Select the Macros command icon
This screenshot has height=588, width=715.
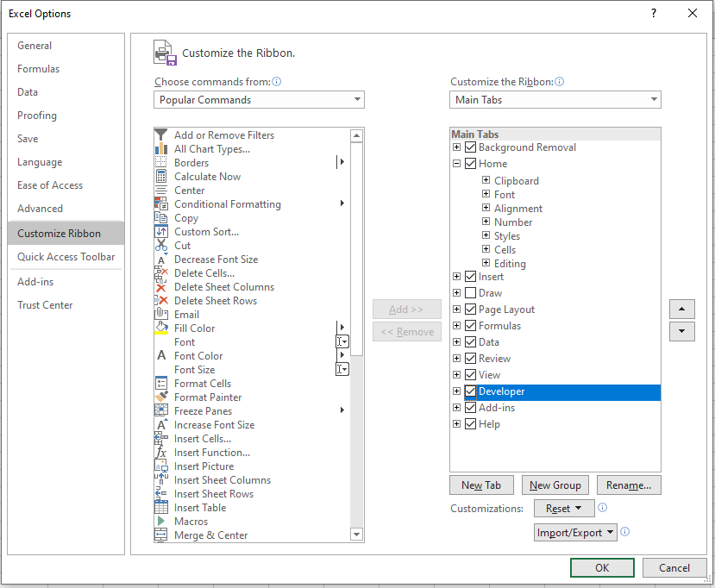[161, 522]
